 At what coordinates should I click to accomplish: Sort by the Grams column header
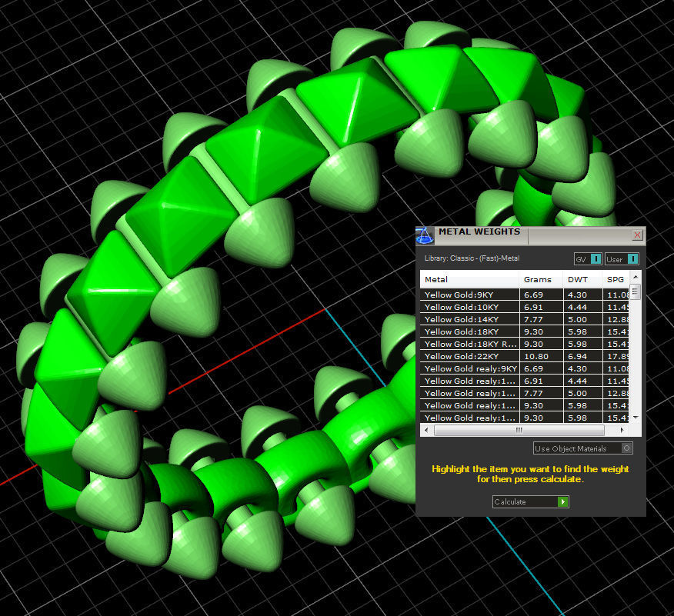coord(541,279)
